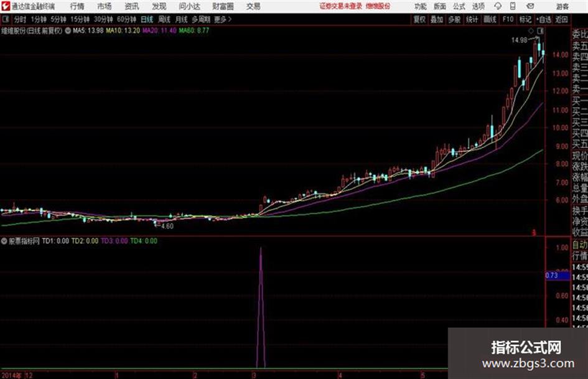The height and width of the screenshot is (379, 588).
Task: Click the 统计 statistics toolbar button
Action: click(x=472, y=19)
